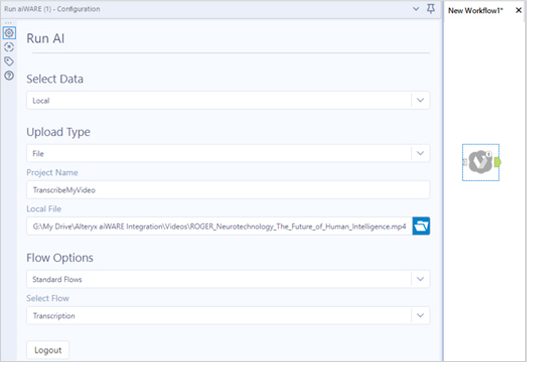Click the panel drag handle dots above sidebar

point(9,23)
